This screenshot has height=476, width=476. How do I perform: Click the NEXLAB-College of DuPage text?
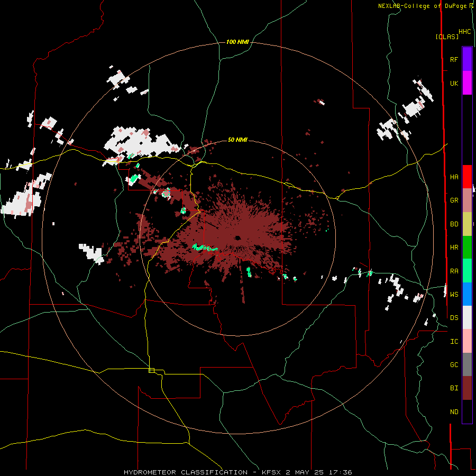click(422, 6)
